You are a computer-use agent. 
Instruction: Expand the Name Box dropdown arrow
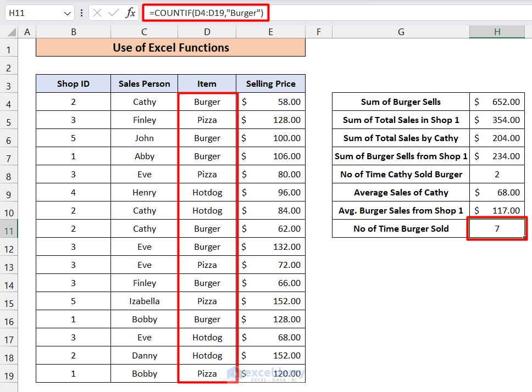[x=67, y=14]
